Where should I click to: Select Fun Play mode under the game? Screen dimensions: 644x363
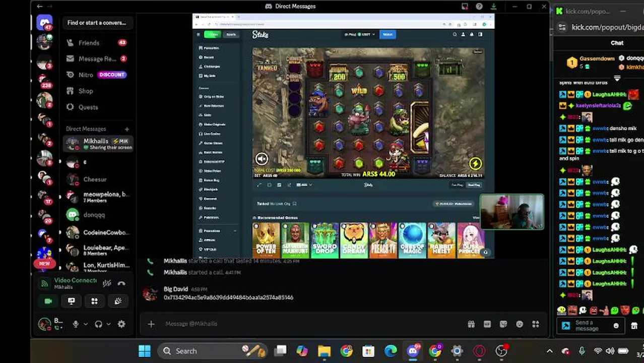coord(458,185)
